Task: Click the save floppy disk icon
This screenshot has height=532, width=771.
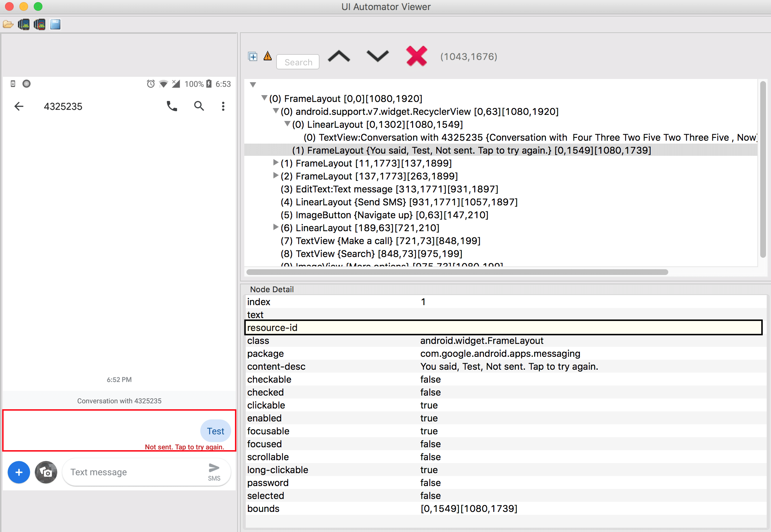Action: click(x=55, y=24)
